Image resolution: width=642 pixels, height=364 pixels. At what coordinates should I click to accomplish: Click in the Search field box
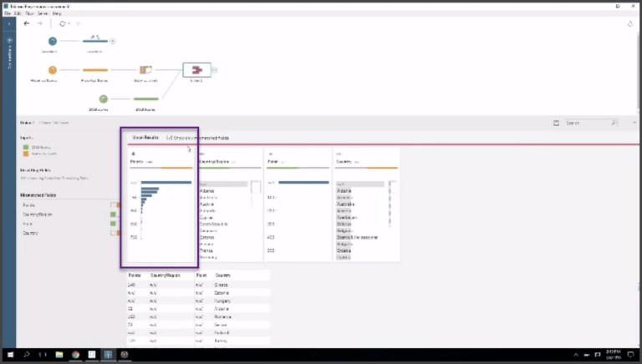589,123
